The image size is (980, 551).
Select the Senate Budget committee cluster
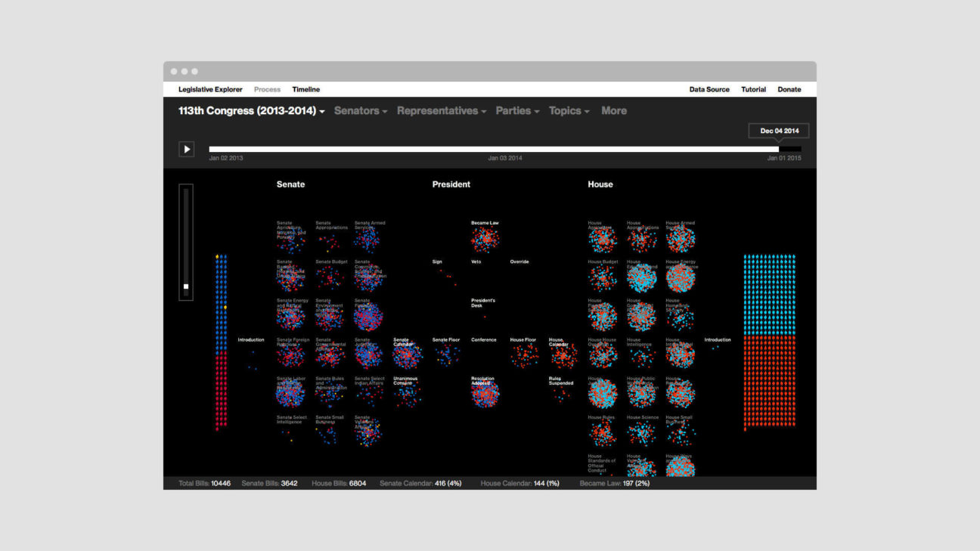(330, 277)
